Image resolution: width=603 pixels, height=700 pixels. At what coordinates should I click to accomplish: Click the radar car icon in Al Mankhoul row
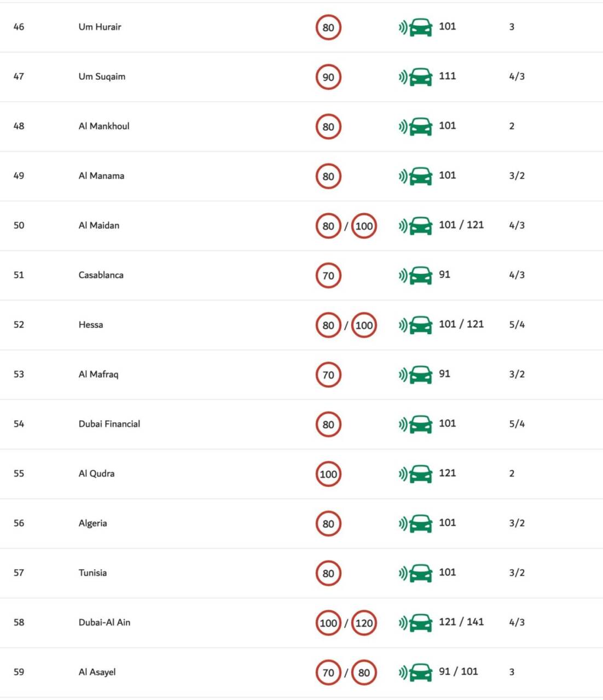pos(415,126)
